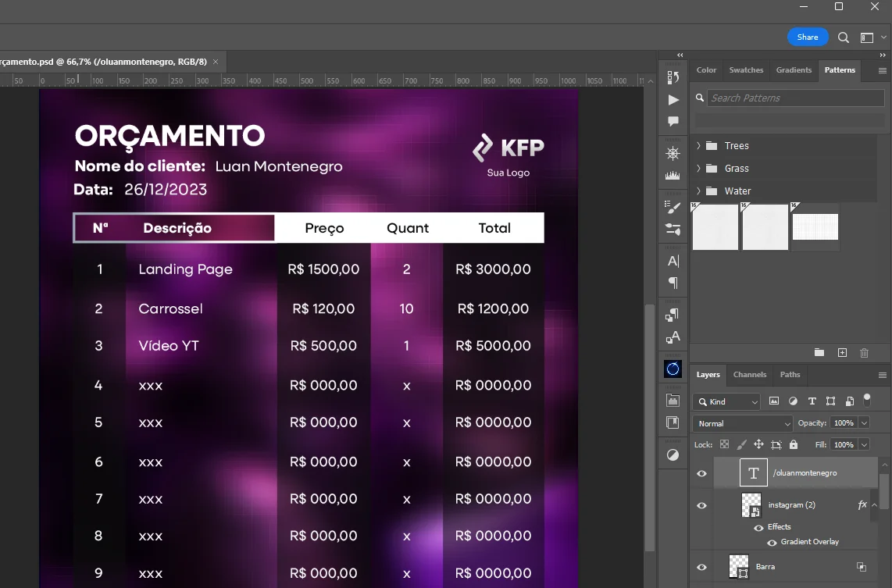Expand the Water pattern group
The height and width of the screenshot is (588, 892).
698,191
